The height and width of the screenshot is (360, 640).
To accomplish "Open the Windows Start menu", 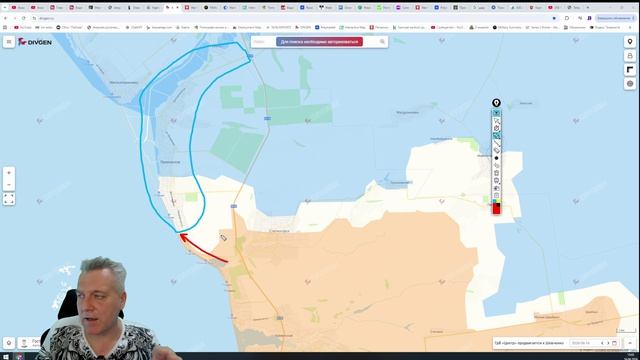I will 6,356.
